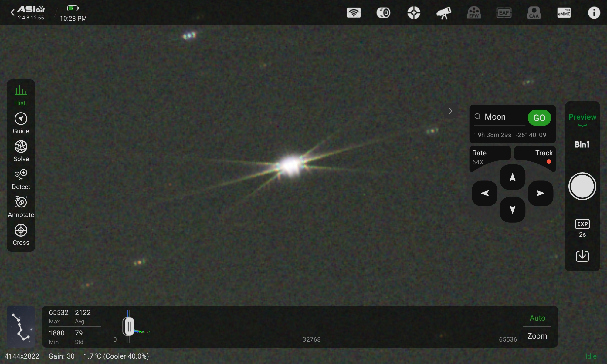Open the eMMC storage icon

pos(564,13)
